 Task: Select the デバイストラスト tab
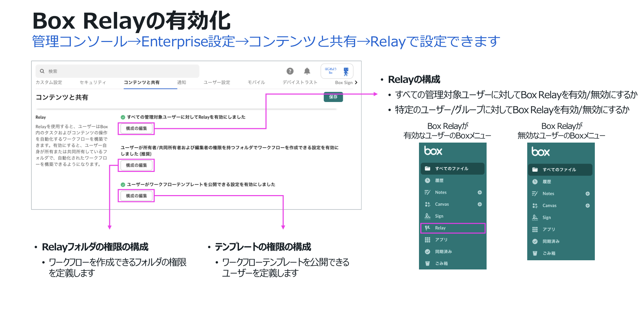click(300, 83)
